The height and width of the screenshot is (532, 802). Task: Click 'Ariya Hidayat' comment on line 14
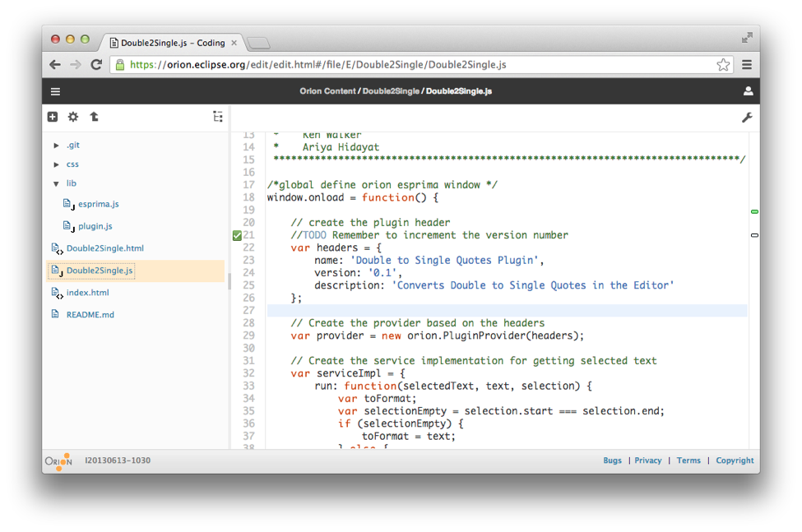(x=341, y=147)
